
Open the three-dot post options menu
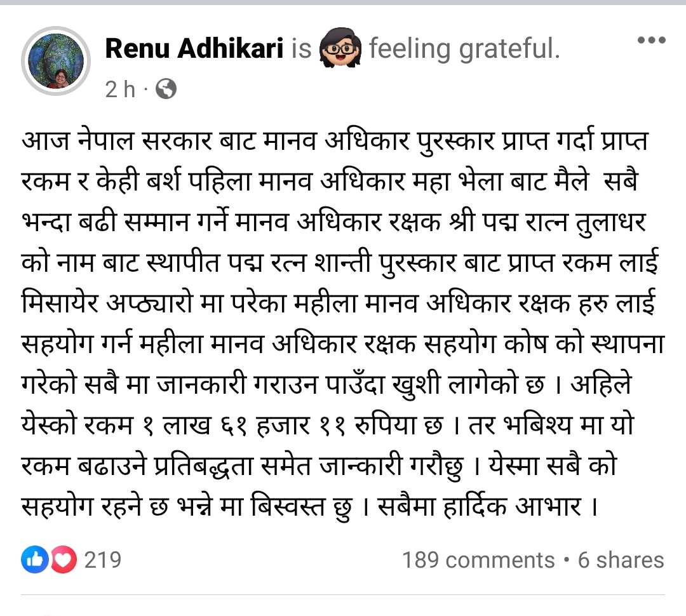[x=652, y=40]
